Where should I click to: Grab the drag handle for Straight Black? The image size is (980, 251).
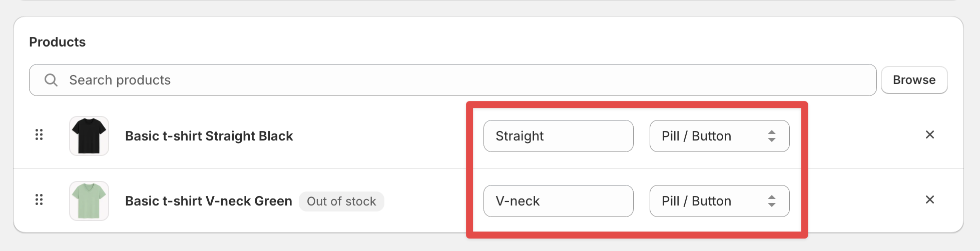[39, 135]
